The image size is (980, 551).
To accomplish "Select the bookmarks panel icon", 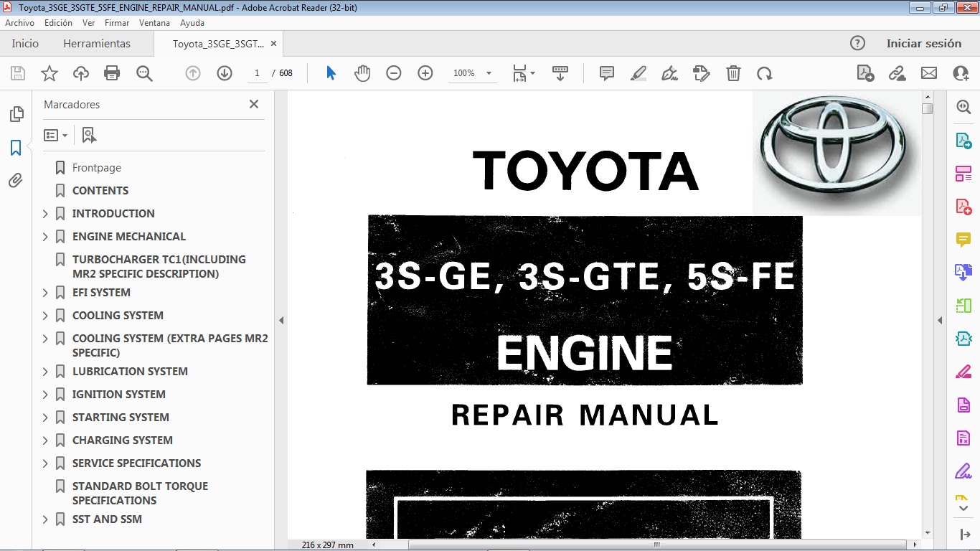I will pos(17,147).
